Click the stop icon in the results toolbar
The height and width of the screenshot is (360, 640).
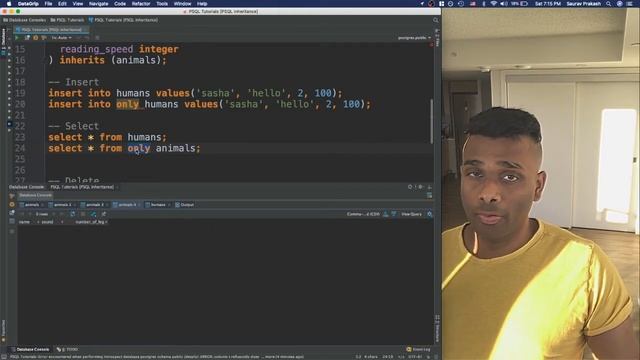coord(83,214)
